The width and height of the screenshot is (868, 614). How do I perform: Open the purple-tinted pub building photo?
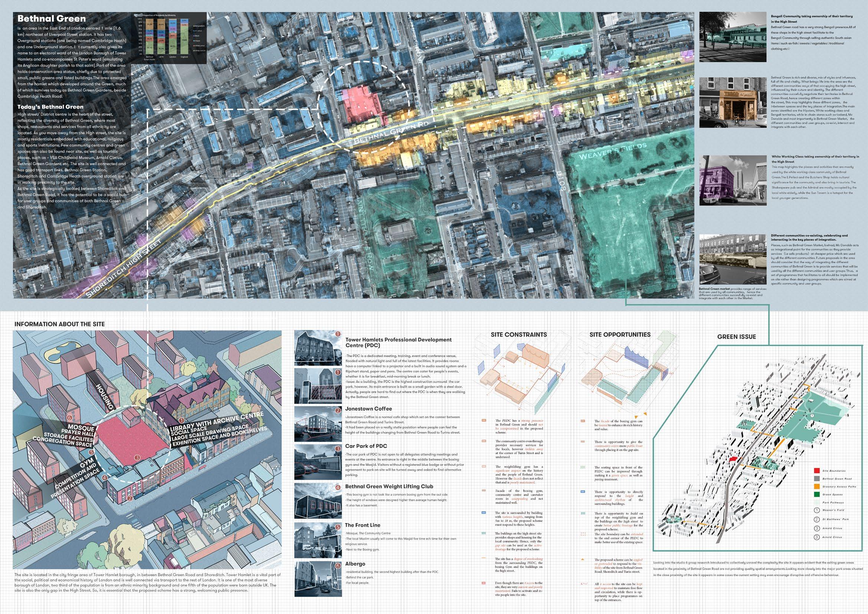click(733, 180)
